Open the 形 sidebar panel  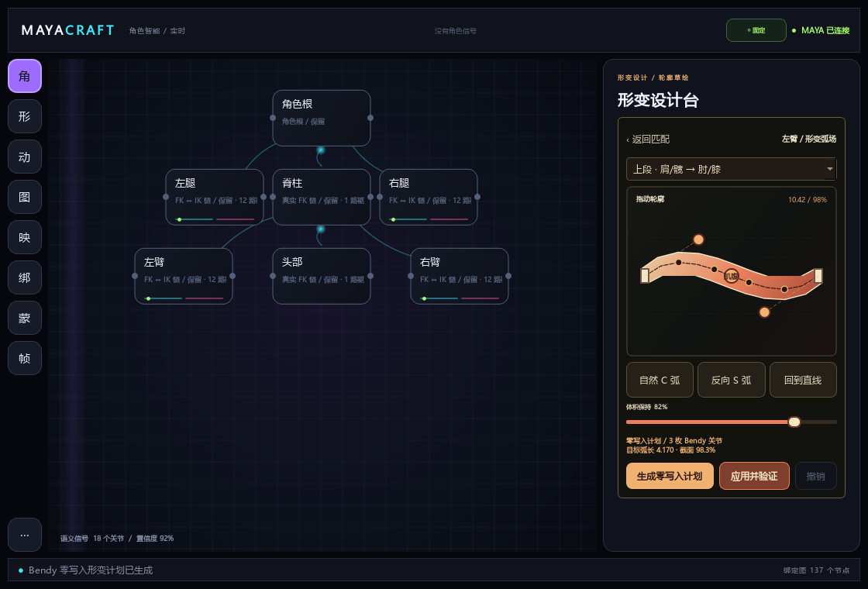24,116
